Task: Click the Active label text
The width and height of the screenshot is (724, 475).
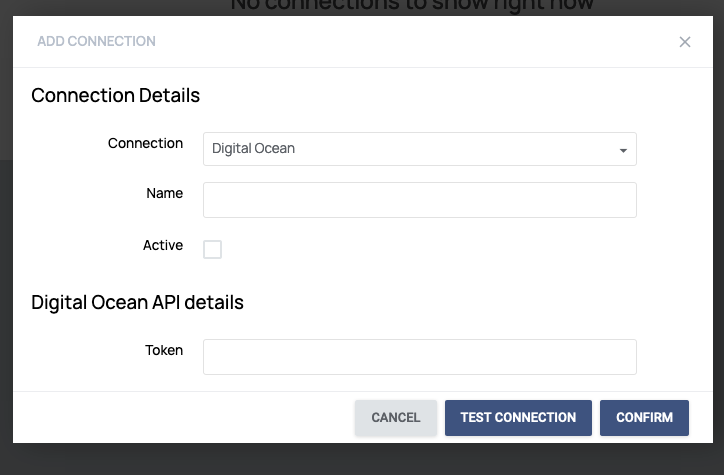Action: pos(163,245)
